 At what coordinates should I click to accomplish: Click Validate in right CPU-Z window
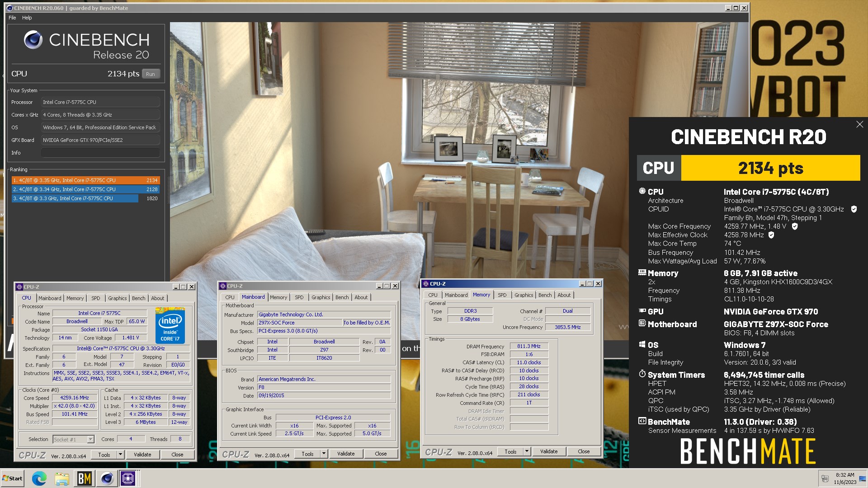click(x=549, y=452)
